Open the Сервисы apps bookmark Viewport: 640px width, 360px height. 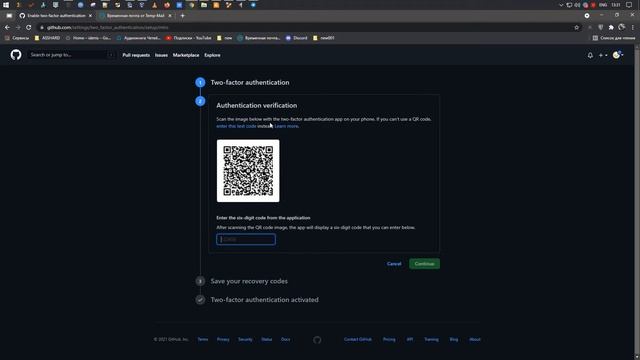coord(17,38)
